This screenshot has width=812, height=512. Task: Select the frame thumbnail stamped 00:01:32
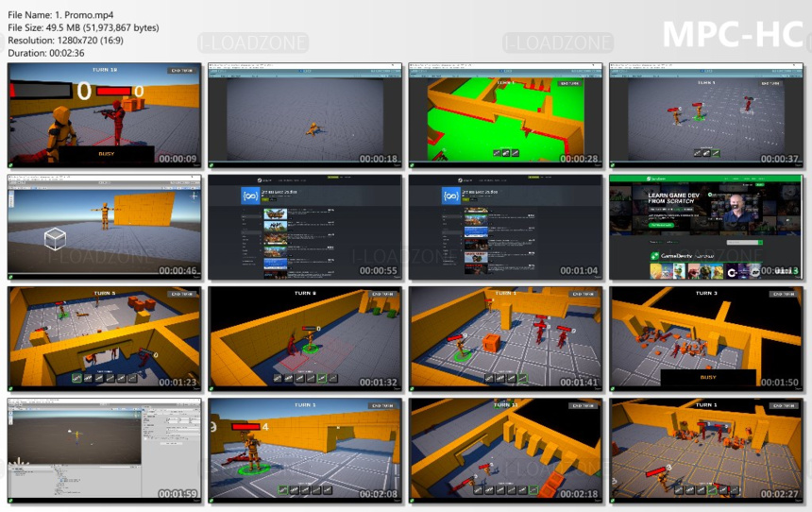(x=305, y=339)
